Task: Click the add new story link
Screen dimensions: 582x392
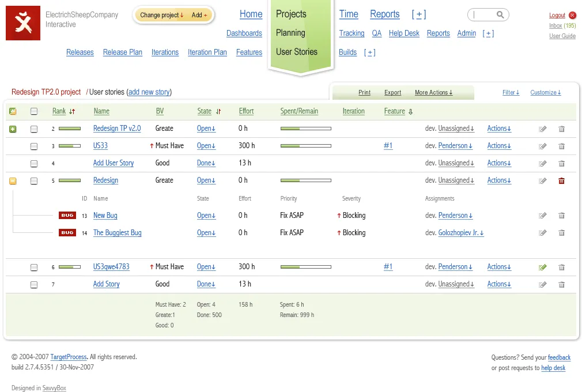Action: (x=149, y=92)
